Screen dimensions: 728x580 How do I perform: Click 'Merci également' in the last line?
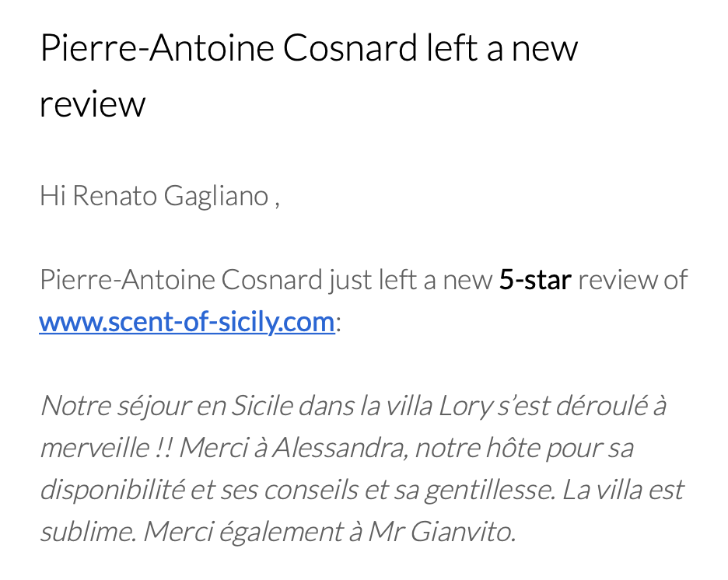tap(245, 532)
